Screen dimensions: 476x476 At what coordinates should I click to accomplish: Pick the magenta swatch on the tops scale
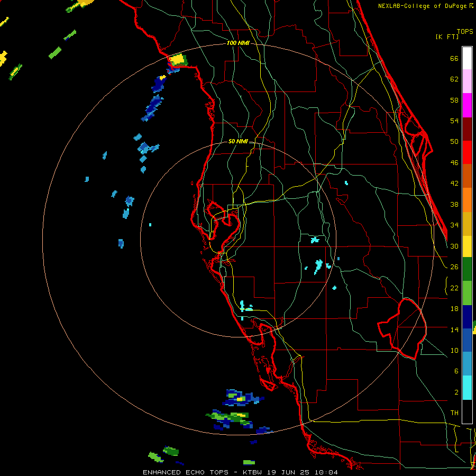click(x=467, y=105)
